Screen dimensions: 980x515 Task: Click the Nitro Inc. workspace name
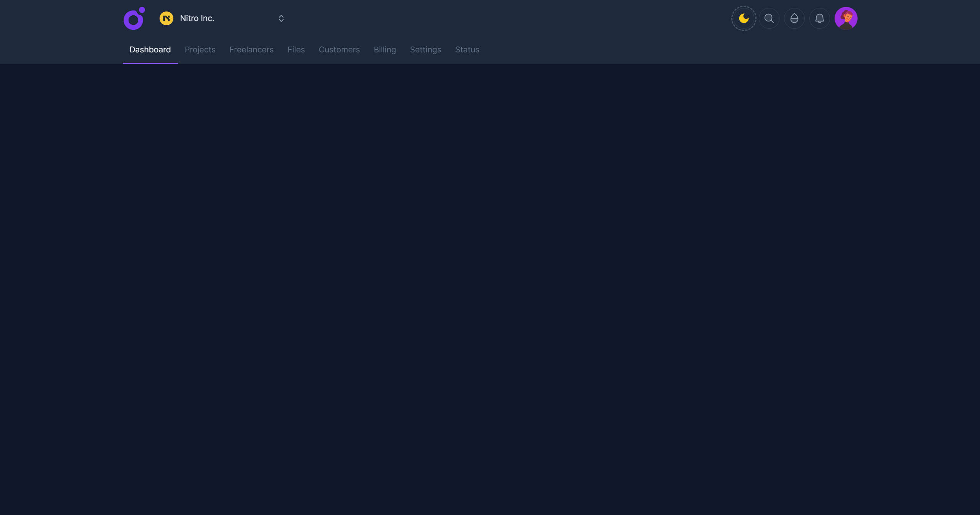[197, 18]
